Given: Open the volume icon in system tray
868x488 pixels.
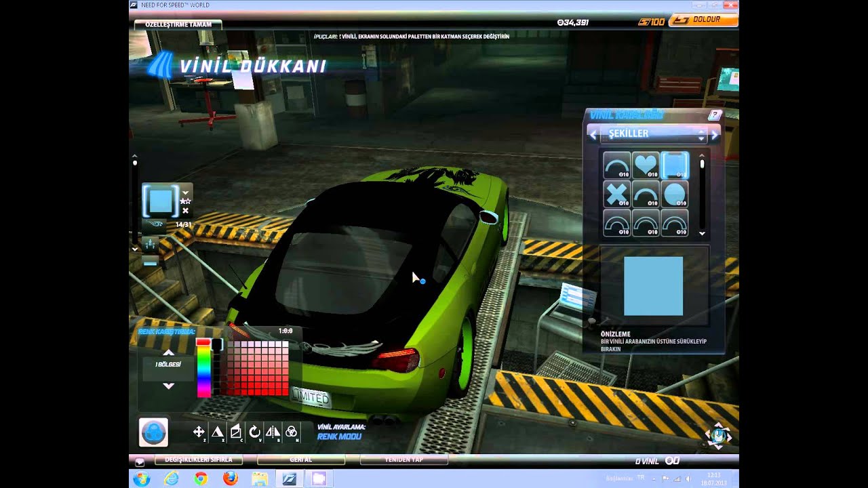Looking at the screenshot, I should point(688,479).
